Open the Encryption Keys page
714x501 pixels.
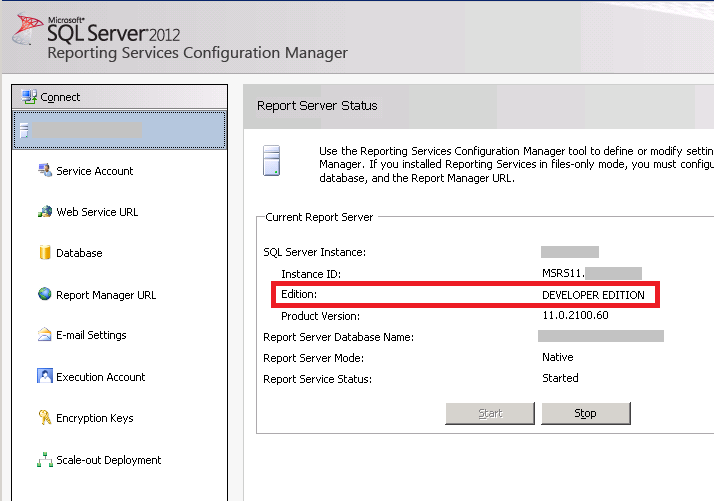click(95, 418)
